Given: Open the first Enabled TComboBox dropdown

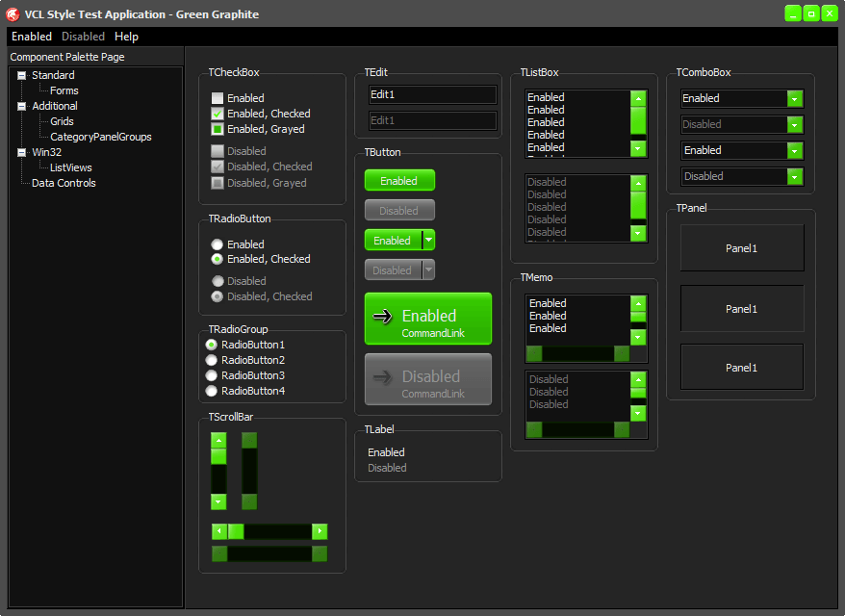Looking at the screenshot, I should click(x=794, y=98).
